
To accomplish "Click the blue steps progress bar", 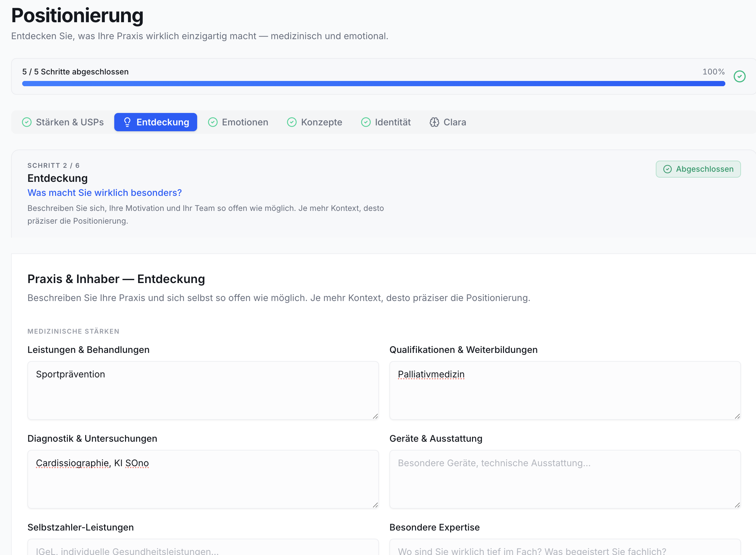I will (373, 84).
